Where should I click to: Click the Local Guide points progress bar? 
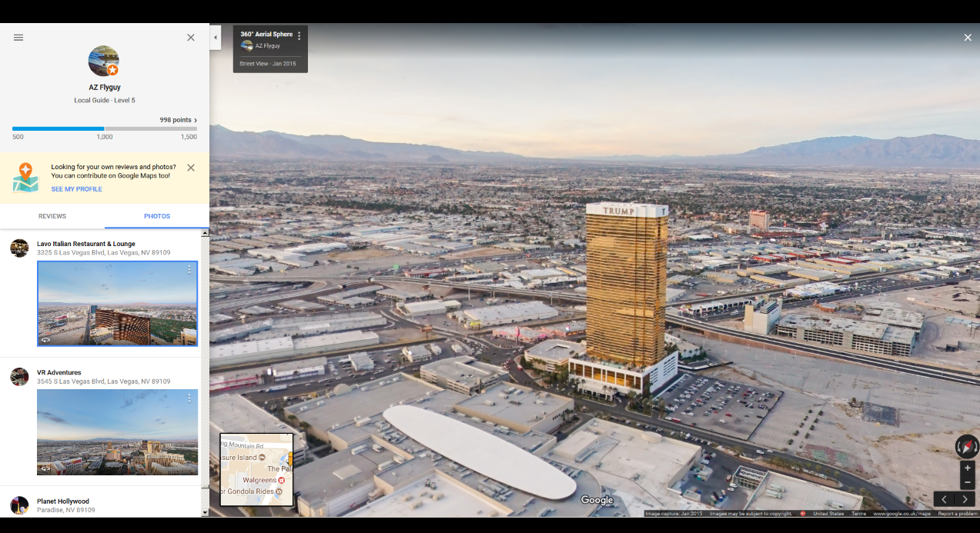(105, 129)
